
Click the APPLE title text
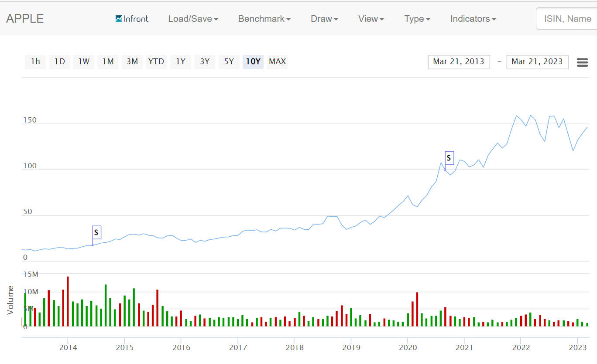pyautogui.click(x=25, y=19)
